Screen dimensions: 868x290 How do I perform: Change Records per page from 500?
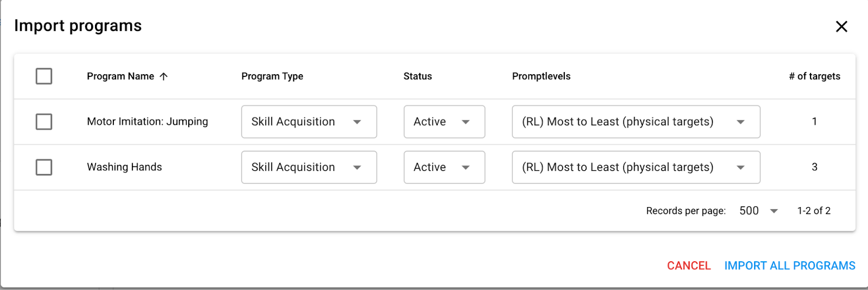758,211
